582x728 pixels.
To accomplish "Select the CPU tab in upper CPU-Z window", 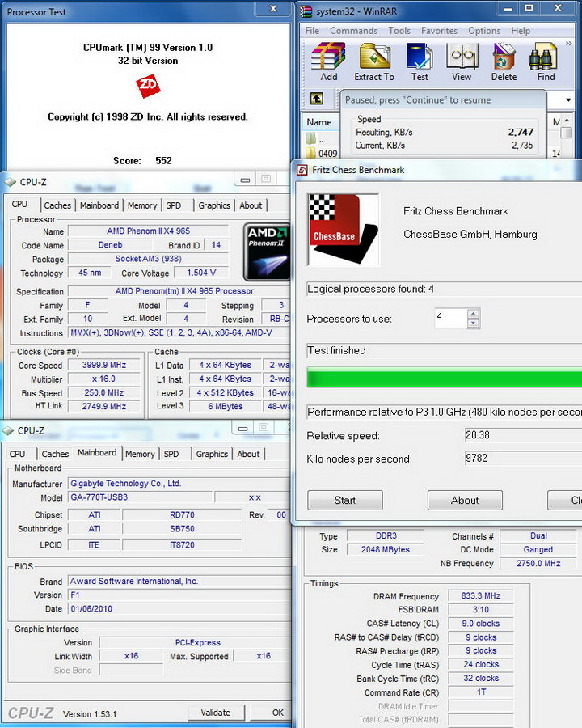I will (19, 205).
